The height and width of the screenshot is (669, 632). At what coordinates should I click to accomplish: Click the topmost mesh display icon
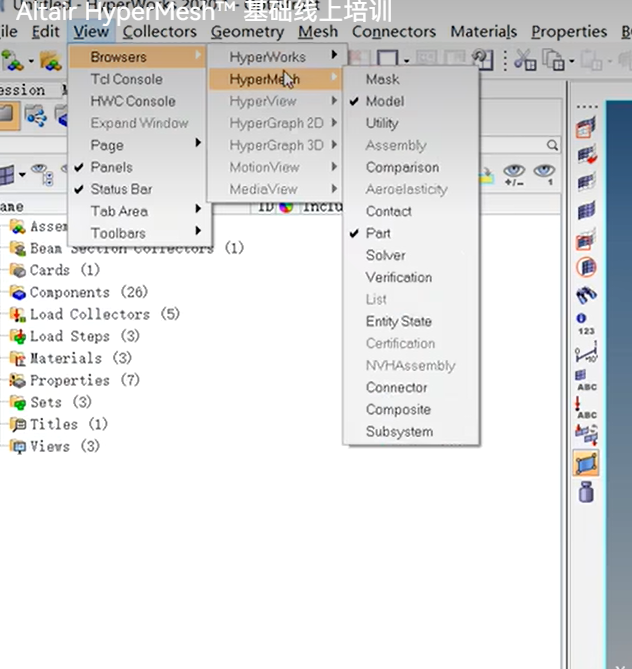pos(586,128)
